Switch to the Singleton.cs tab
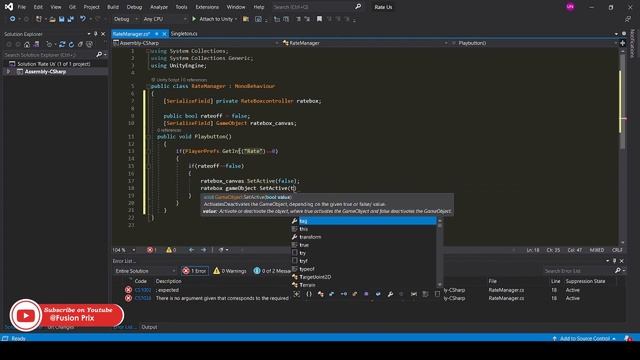The width and height of the screenshot is (640, 360). [184, 34]
